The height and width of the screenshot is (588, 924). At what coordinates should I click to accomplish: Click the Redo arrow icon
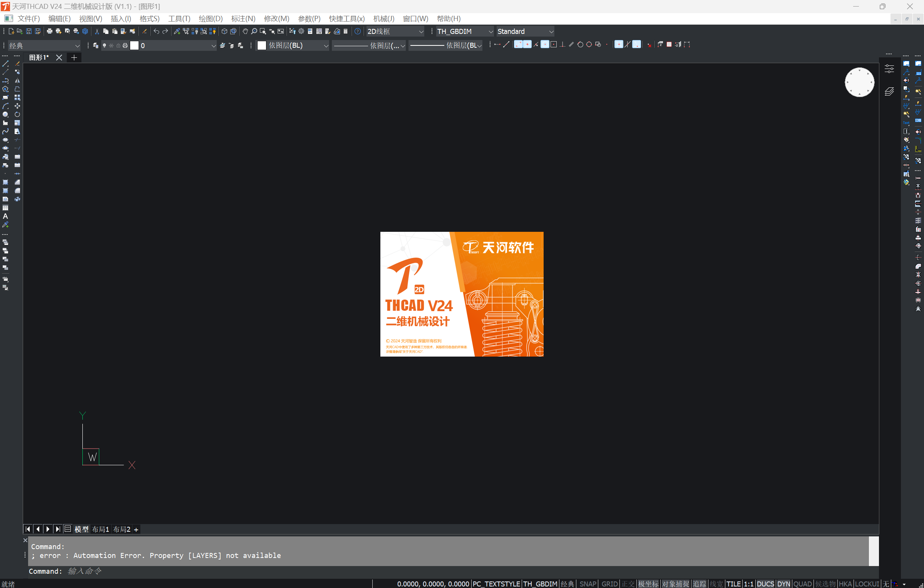tap(165, 32)
